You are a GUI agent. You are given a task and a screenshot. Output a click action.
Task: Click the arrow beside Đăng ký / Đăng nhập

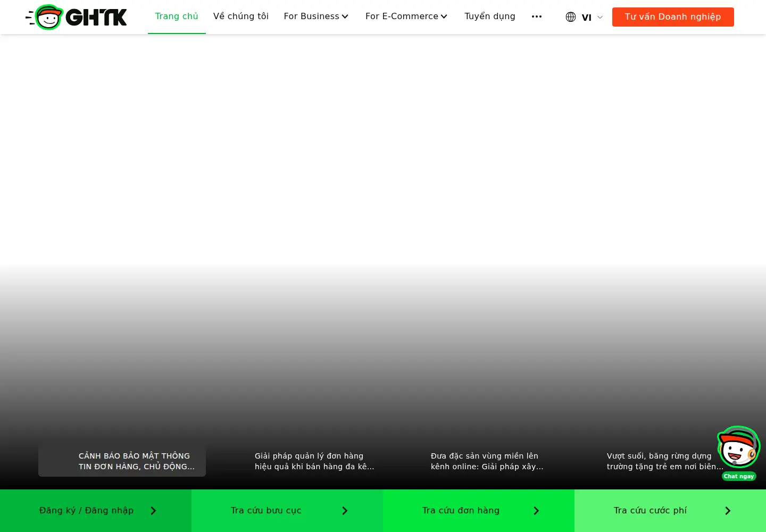point(153,511)
